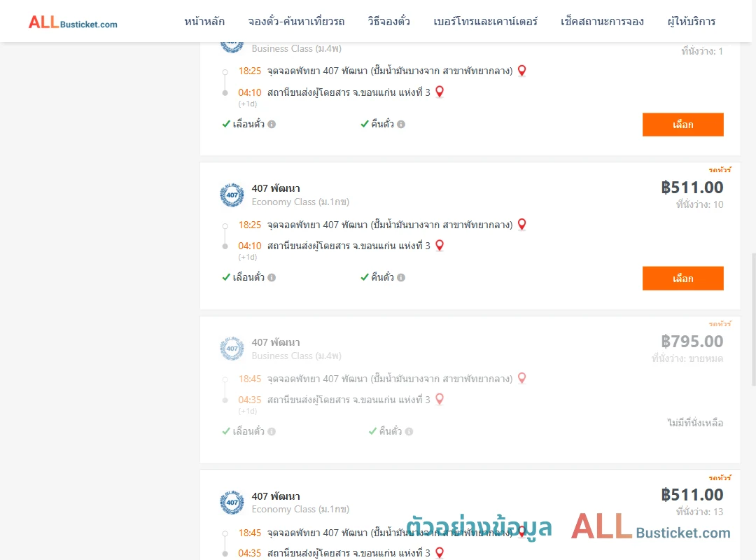Image resolution: width=756 pixels, height=560 pixels.
Task: Open the วิธีจองตั๋ว menu item
Action: [388, 22]
